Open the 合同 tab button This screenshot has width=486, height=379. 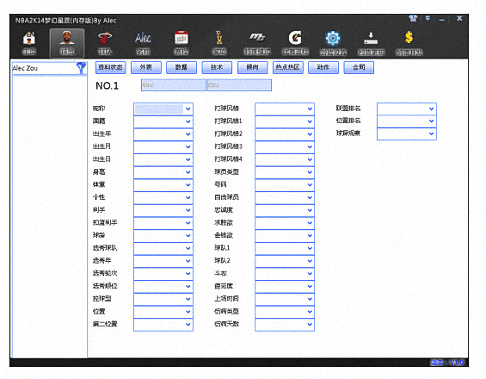point(359,67)
